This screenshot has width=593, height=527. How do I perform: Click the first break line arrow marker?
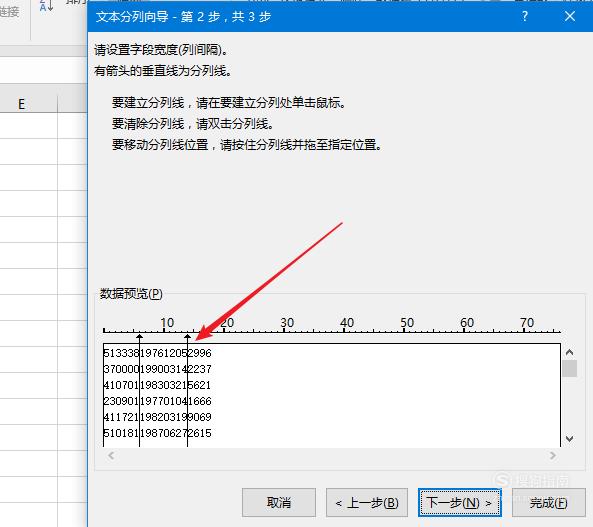[x=140, y=336]
